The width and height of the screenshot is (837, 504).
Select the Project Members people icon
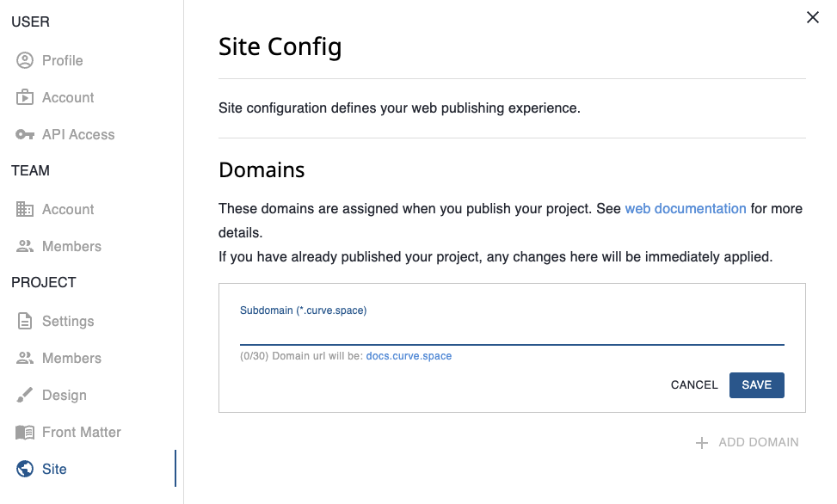tap(26, 358)
